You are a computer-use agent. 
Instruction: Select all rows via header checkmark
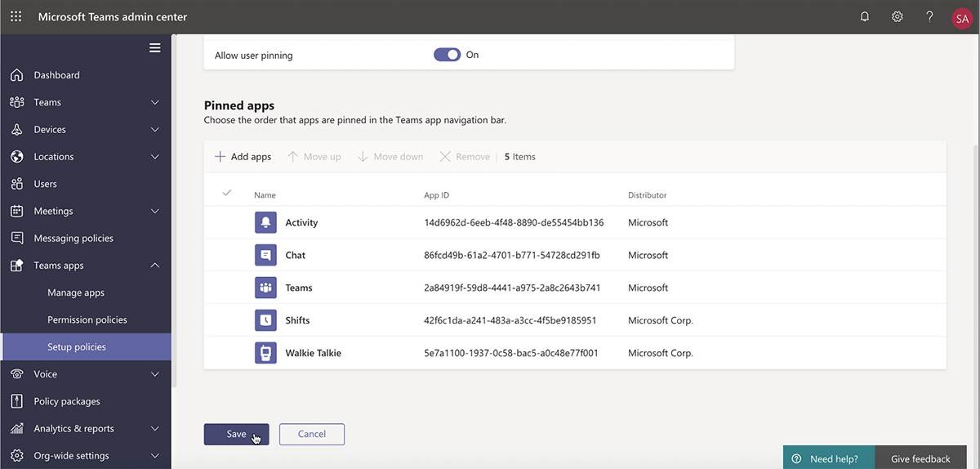227,194
